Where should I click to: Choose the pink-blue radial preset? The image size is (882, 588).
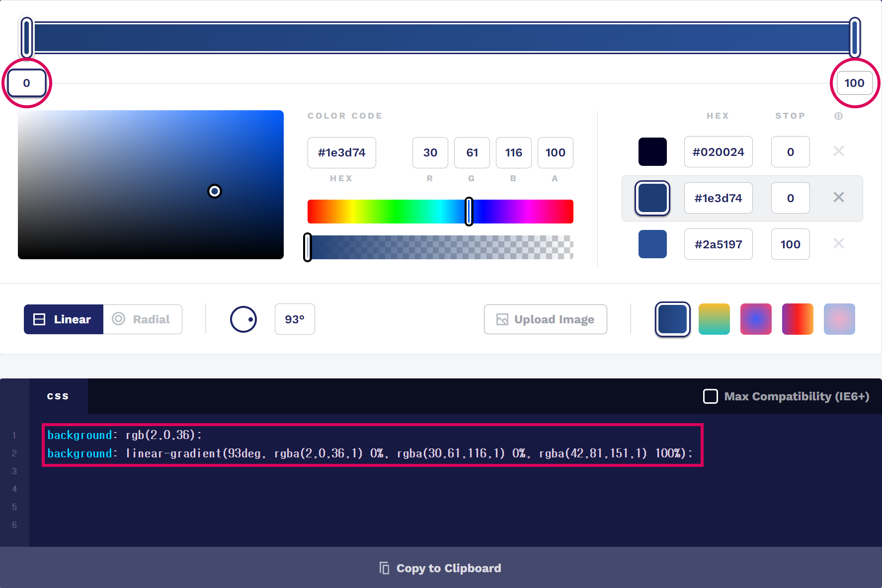pos(756,319)
